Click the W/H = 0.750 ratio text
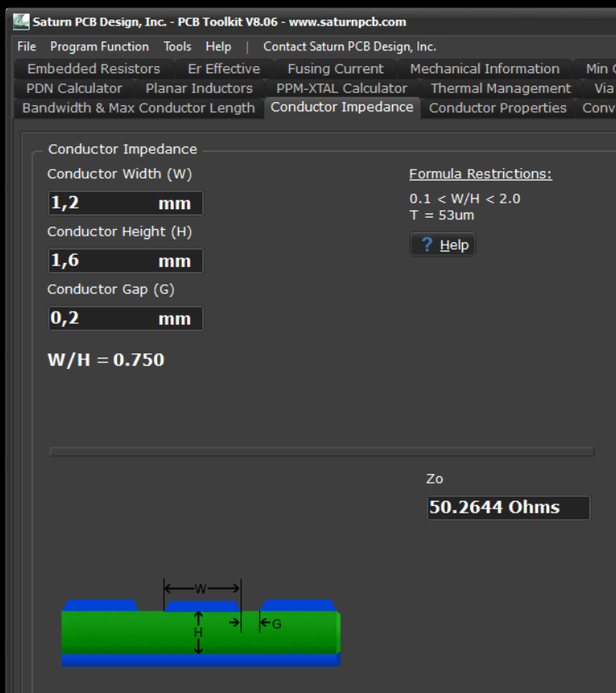 point(106,359)
